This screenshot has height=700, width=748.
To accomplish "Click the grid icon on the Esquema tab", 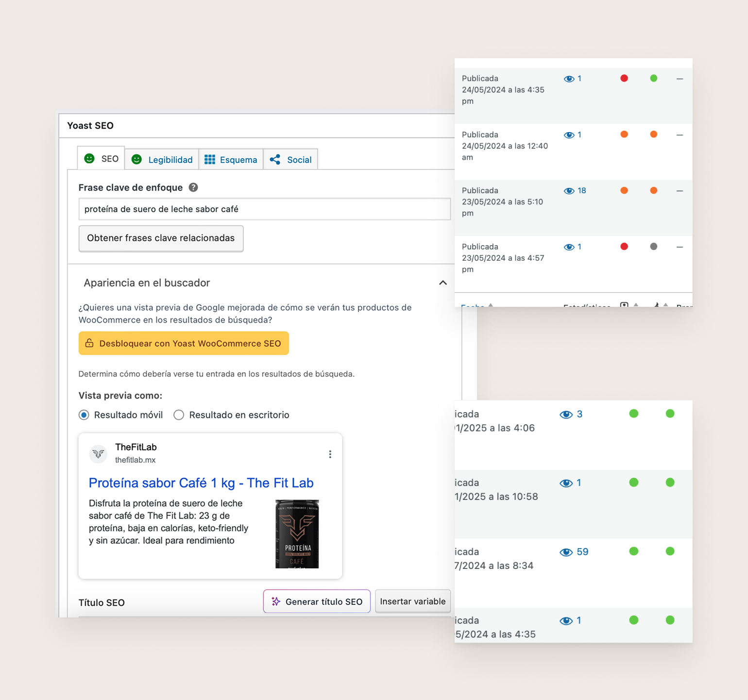I will 210,159.
